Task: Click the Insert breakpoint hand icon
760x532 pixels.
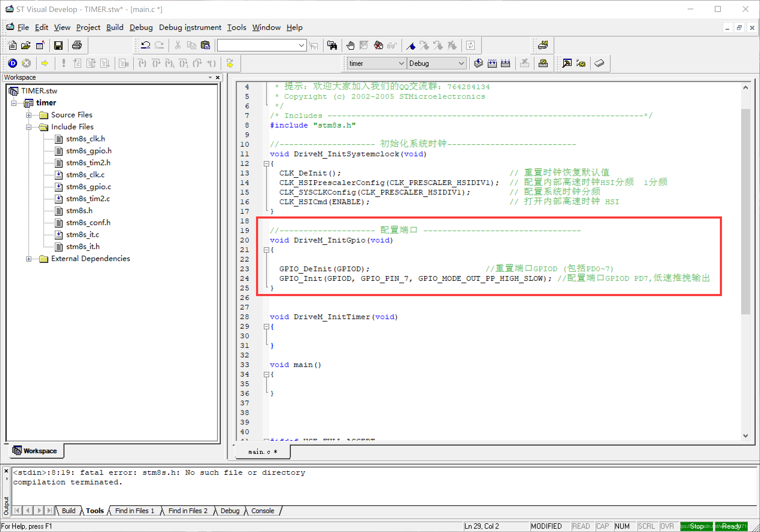Action: pyautogui.click(x=350, y=45)
